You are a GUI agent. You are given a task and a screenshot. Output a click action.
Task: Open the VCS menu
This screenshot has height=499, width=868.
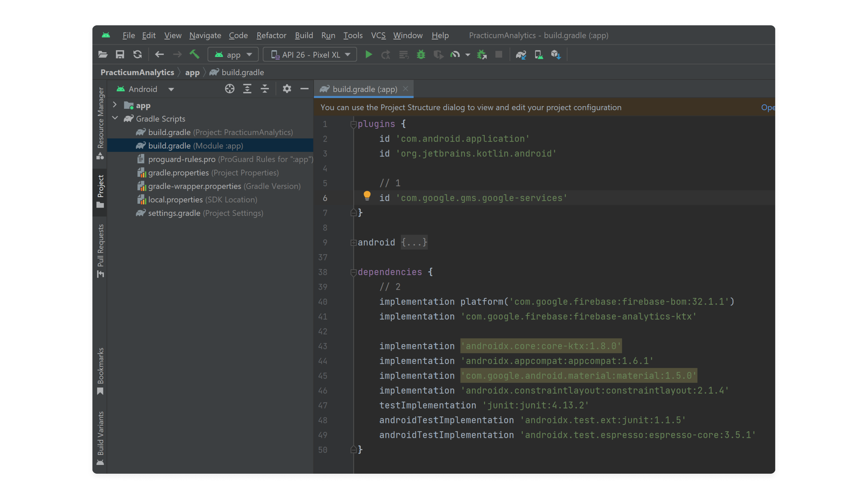pos(378,35)
